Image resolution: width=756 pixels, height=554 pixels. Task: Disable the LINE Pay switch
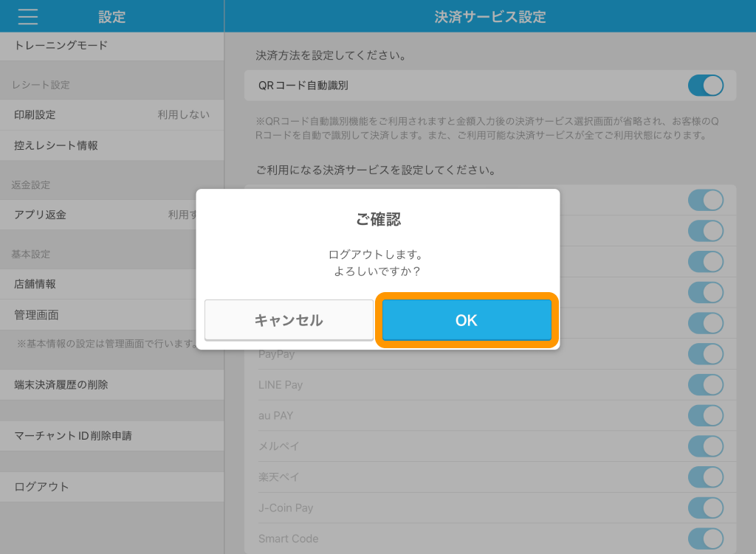tap(705, 385)
